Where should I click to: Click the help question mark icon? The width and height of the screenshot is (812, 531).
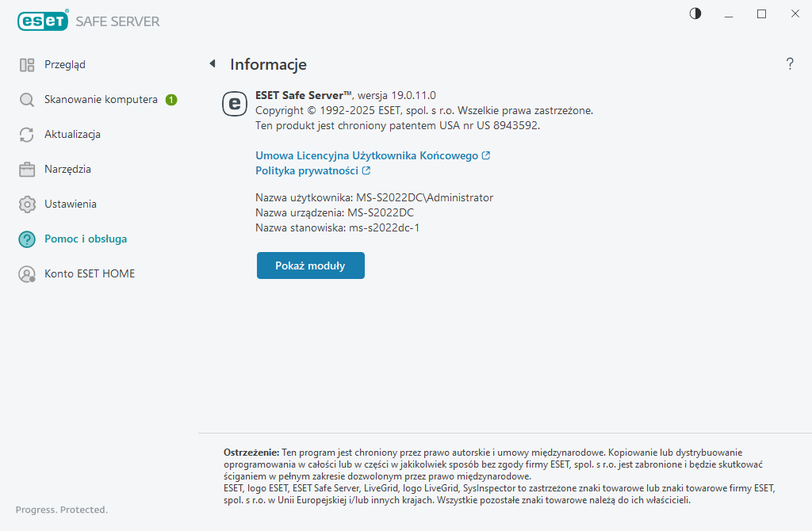click(790, 64)
